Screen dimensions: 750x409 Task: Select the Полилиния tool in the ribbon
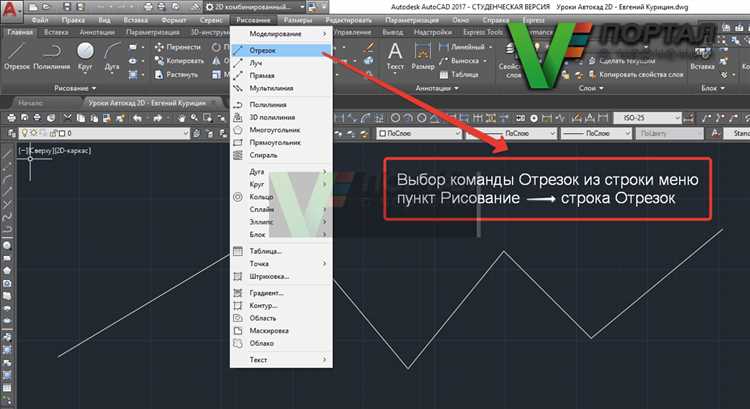coord(52,56)
